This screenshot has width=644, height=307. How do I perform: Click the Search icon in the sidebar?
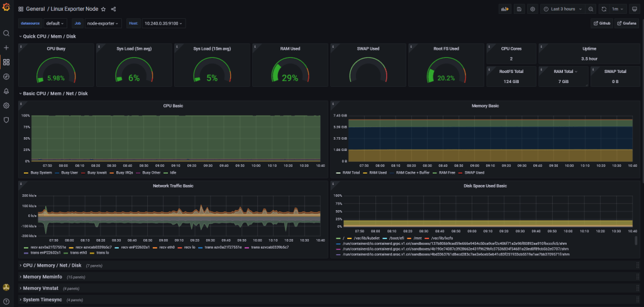[6, 33]
